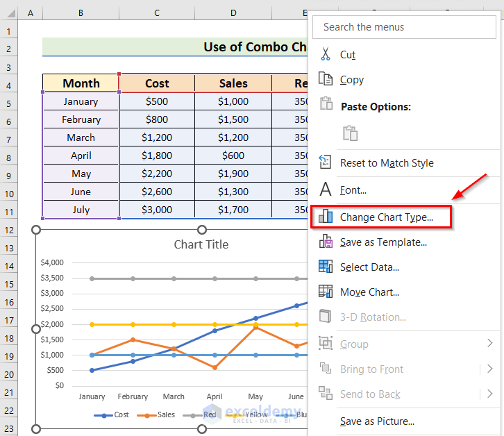Click the Month header cell

[x=81, y=83]
